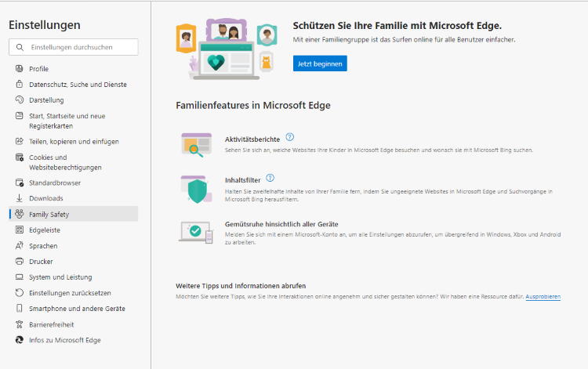Click the Profile icon in sidebar
The height and width of the screenshot is (369, 588).
20,69
